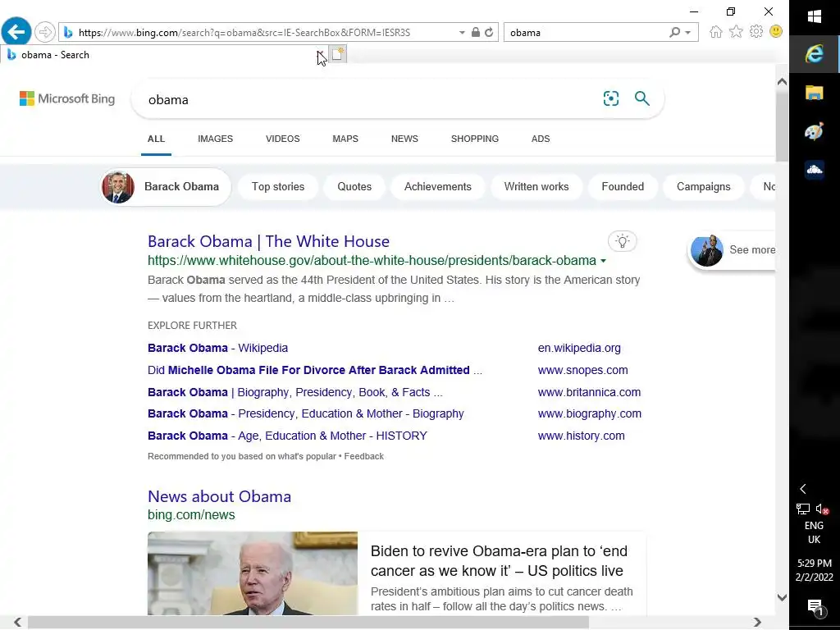Screen dimensions: 840x630
Task: Switch to the VIDEOS tab
Action: tap(283, 139)
